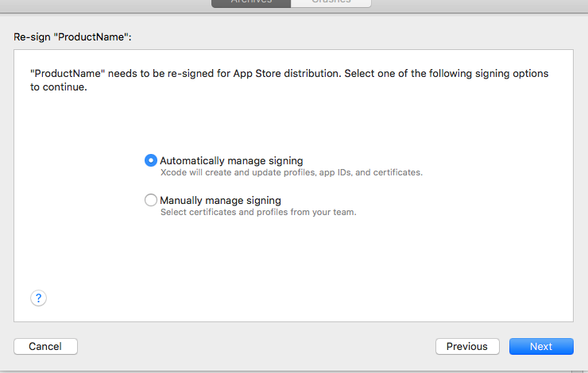The height and width of the screenshot is (373, 588).
Task: Go back with the Previous button
Action: [x=467, y=346]
